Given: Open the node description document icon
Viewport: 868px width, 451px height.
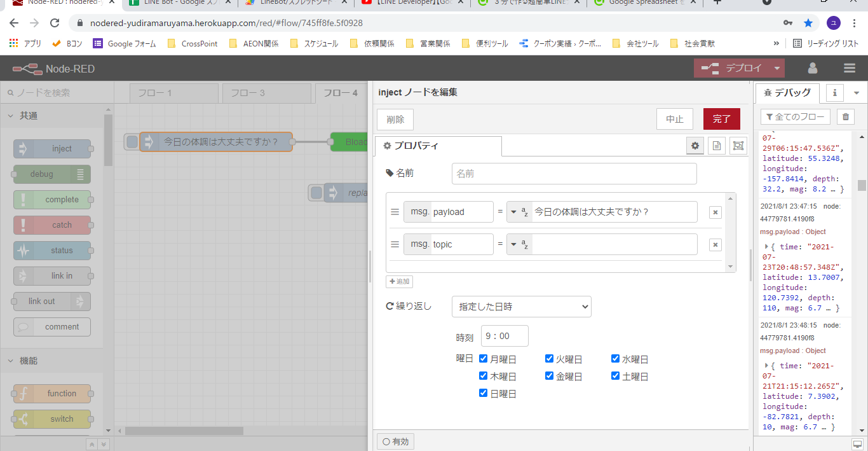Looking at the screenshot, I should tap(717, 146).
